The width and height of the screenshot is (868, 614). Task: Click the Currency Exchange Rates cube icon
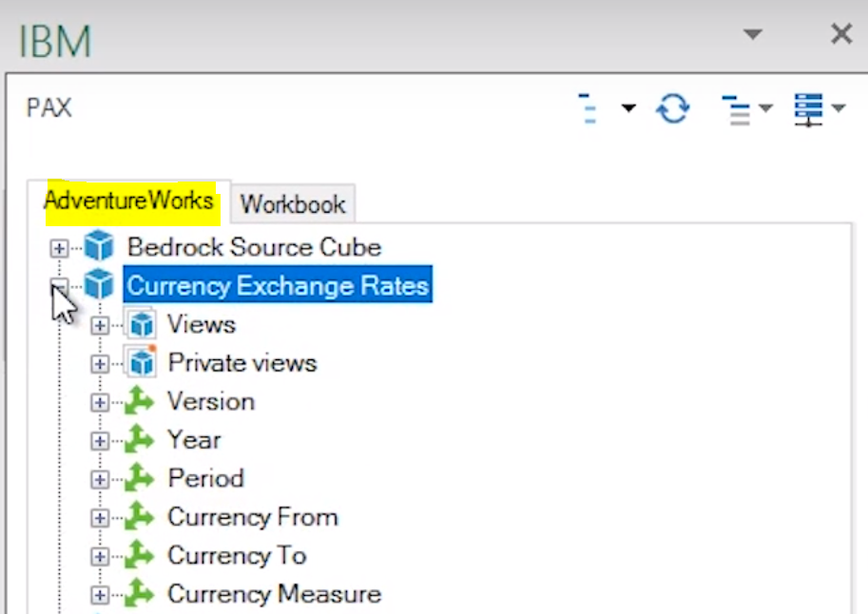[99, 284]
